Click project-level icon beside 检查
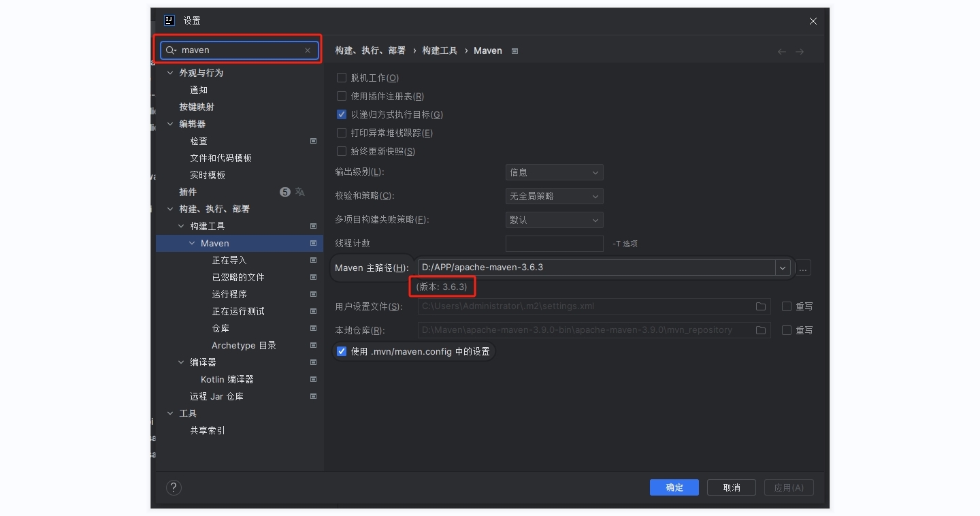Image resolution: width=980 pixels, height=516 pixels. tap(313, 141)
